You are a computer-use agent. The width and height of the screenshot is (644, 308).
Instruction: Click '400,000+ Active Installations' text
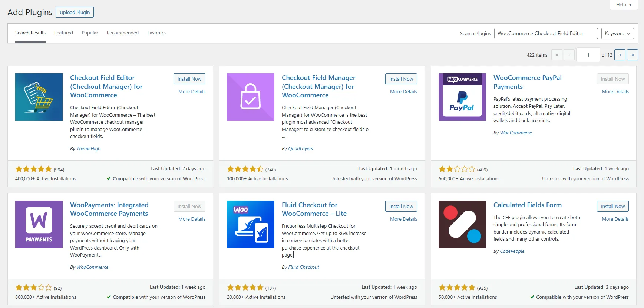(x=46, y=179)
